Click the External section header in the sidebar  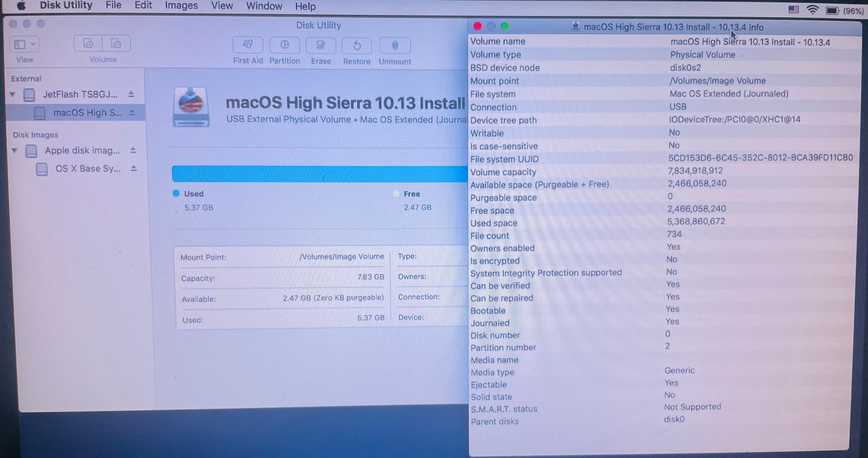point(26,79)
